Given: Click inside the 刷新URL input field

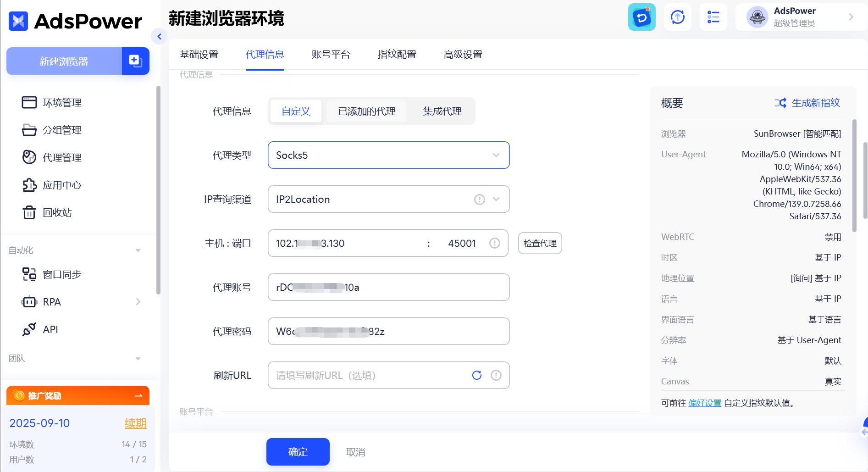Looking at the screenshot, I should (367, 375).
